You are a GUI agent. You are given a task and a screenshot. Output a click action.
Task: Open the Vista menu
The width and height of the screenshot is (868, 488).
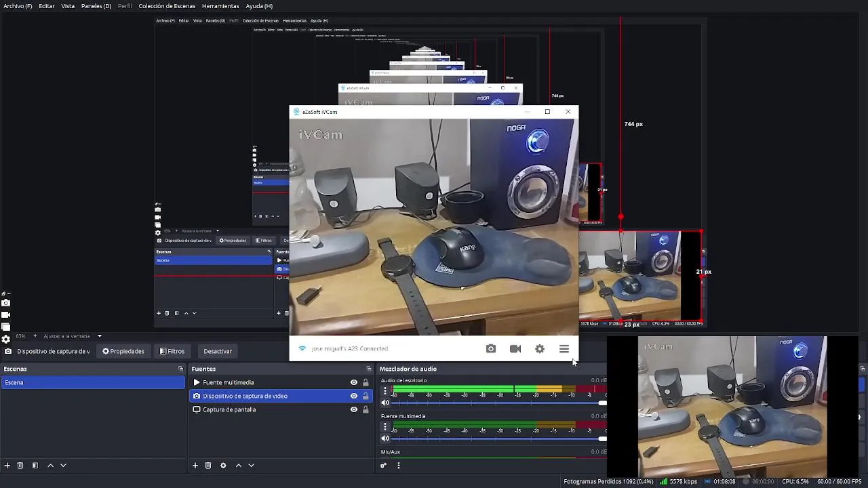[x=68, y=6]
